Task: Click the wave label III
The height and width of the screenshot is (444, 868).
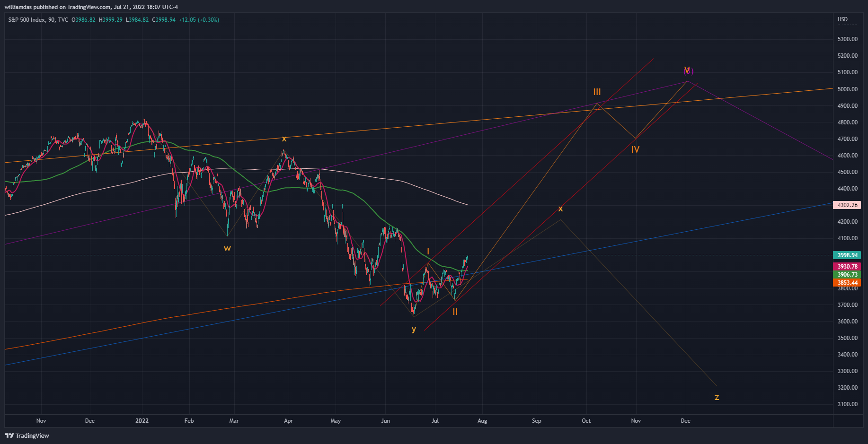Action: 597,92
